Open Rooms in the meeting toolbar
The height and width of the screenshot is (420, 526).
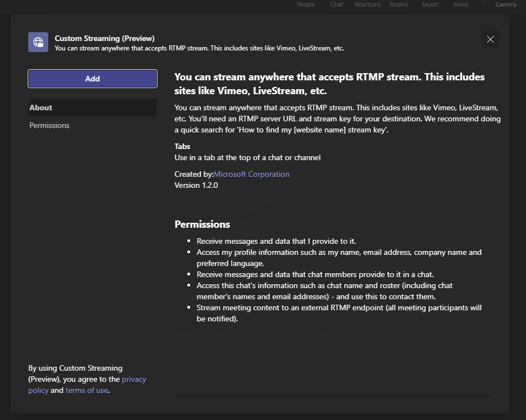click(x=399, y=4)
